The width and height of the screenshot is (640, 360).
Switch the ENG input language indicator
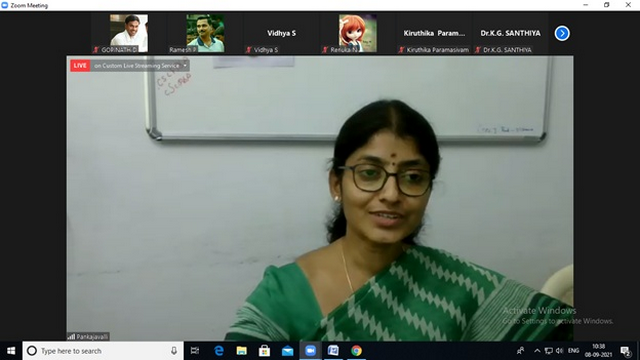point(573,351)
